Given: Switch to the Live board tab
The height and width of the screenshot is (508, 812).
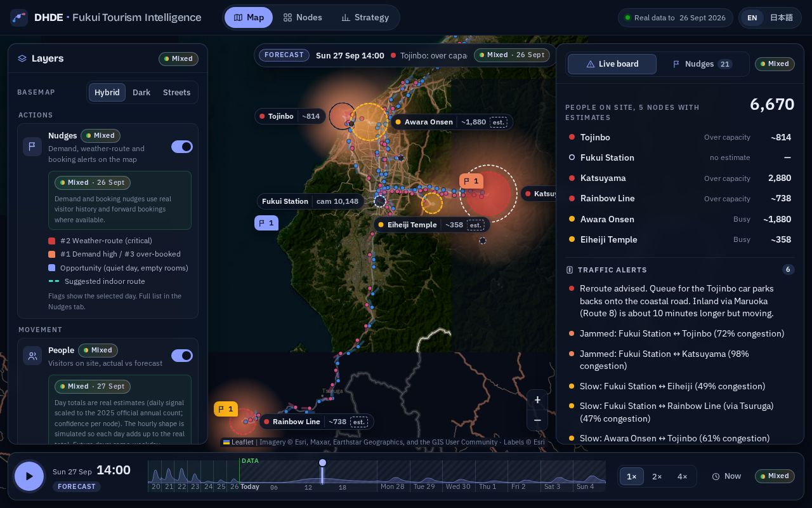Looking at the screenshot, I should pos(612,64).
